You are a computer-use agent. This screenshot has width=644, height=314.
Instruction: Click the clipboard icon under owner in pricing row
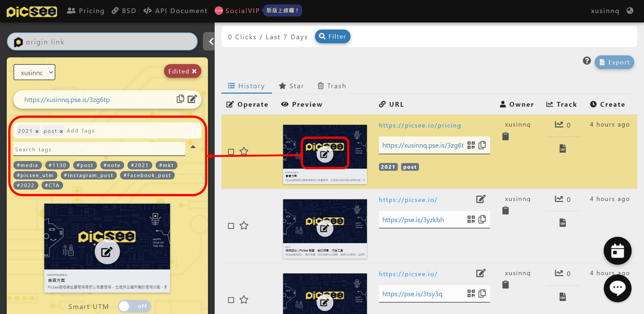click(x=506, y=136)
